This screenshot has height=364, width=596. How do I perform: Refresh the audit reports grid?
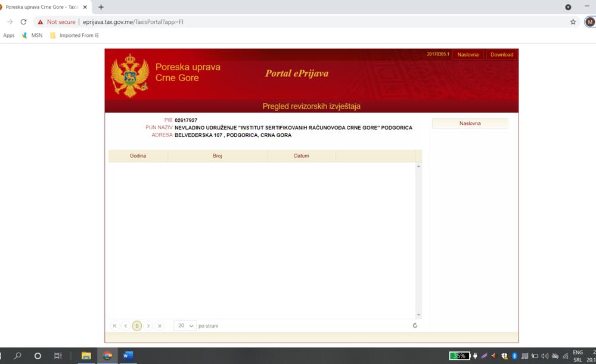click(x=415, y=325)
